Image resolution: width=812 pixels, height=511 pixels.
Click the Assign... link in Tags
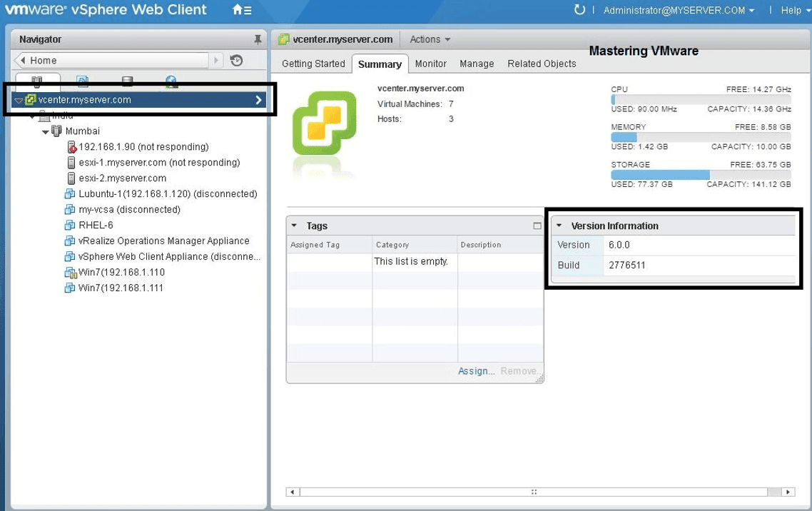[x=477, y=371]
